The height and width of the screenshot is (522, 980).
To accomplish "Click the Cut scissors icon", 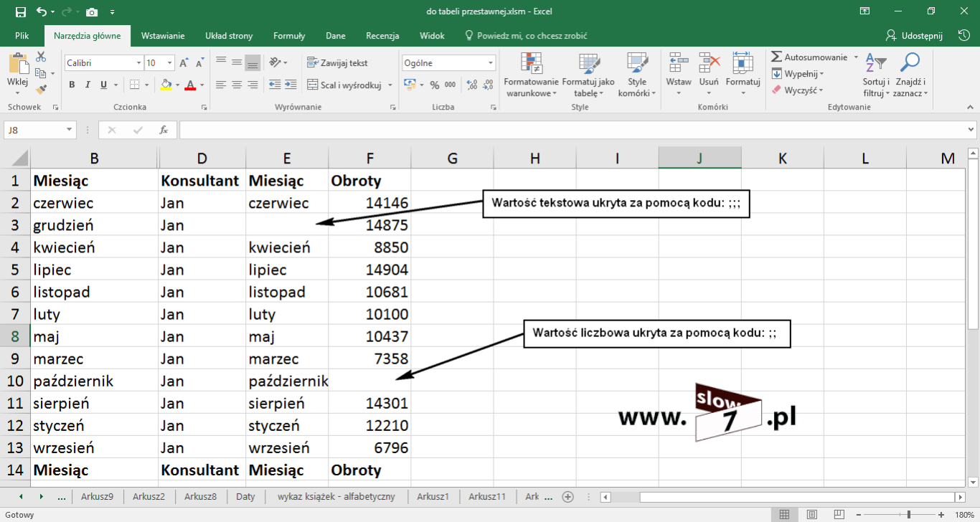I will [41, 57].
